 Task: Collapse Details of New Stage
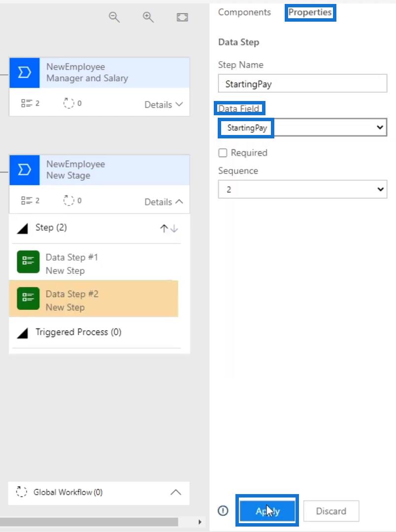point(164,202)
